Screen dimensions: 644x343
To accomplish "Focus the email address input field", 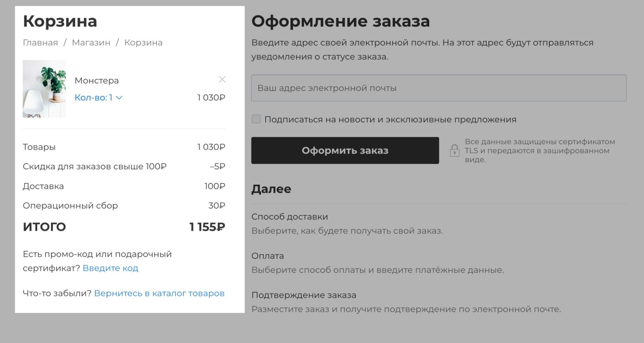I will (439, 88).
